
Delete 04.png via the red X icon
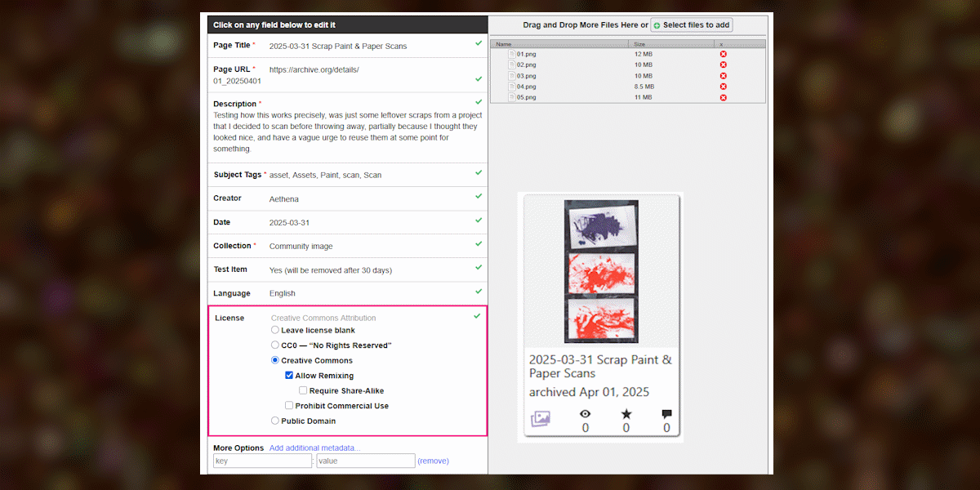(x=722, y=86)
